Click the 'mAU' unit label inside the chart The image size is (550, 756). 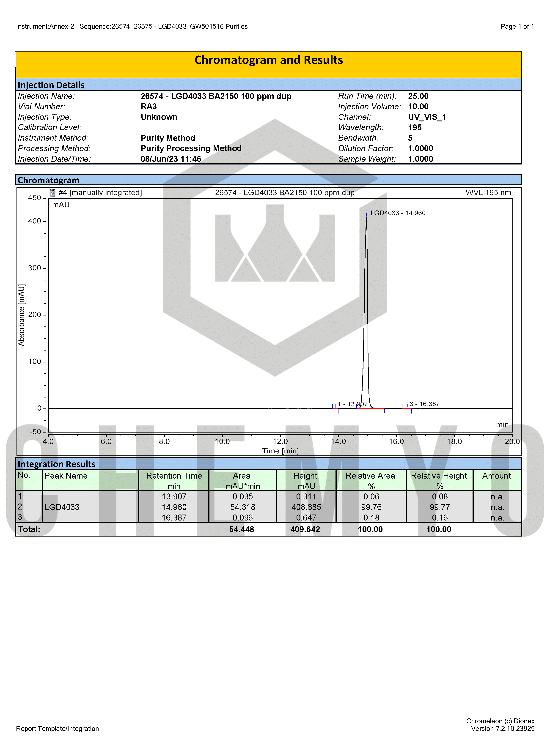61,205
